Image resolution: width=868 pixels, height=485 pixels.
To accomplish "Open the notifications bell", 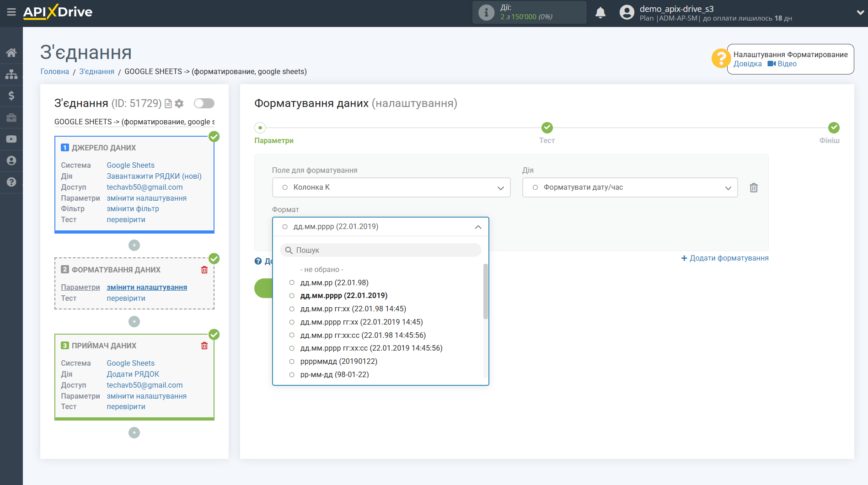I will pyautogui.click(x=600, y=12).
